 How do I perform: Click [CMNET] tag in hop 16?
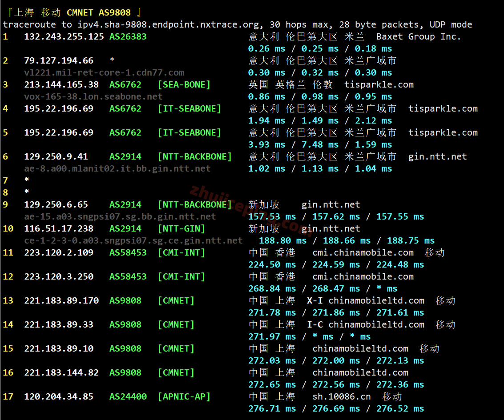(x=176, y=372)
